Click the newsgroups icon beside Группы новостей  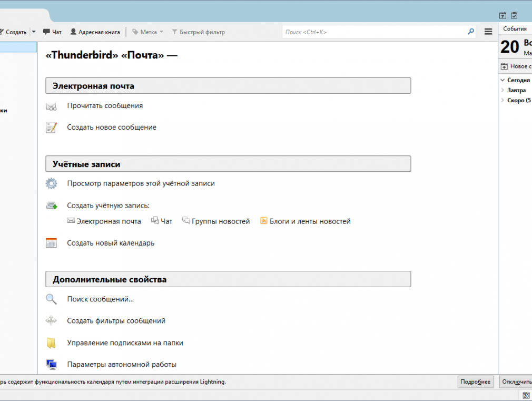[186, 220]
